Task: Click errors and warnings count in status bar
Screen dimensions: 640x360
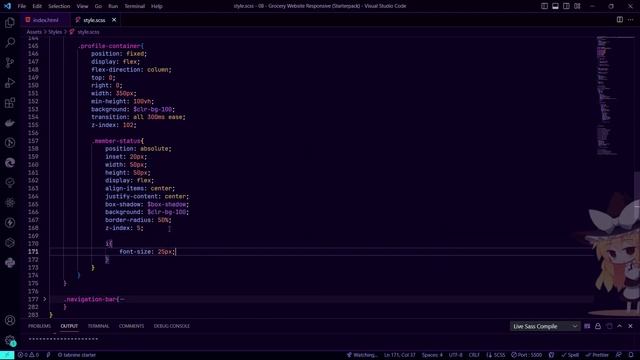Action: 28,355
